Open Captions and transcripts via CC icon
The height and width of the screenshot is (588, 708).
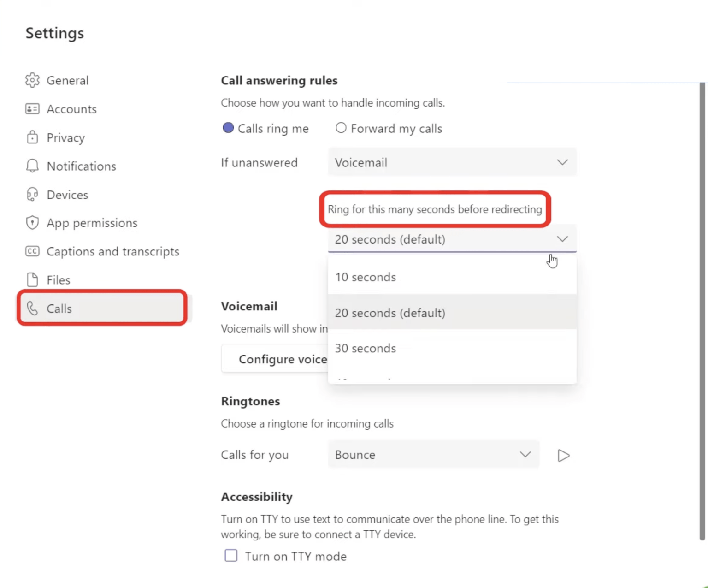click(32, 251)
